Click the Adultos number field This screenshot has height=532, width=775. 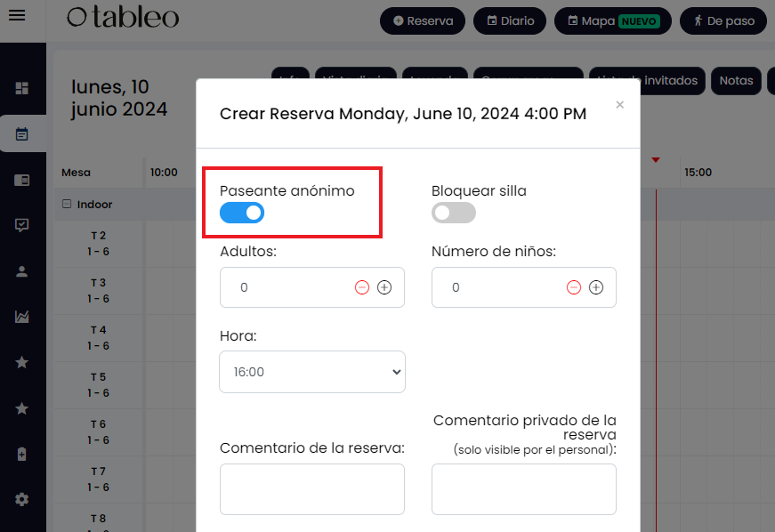312,287
